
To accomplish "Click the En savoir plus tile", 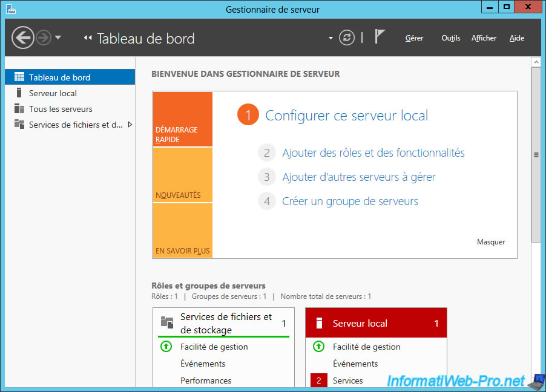I will click(182, 230).
